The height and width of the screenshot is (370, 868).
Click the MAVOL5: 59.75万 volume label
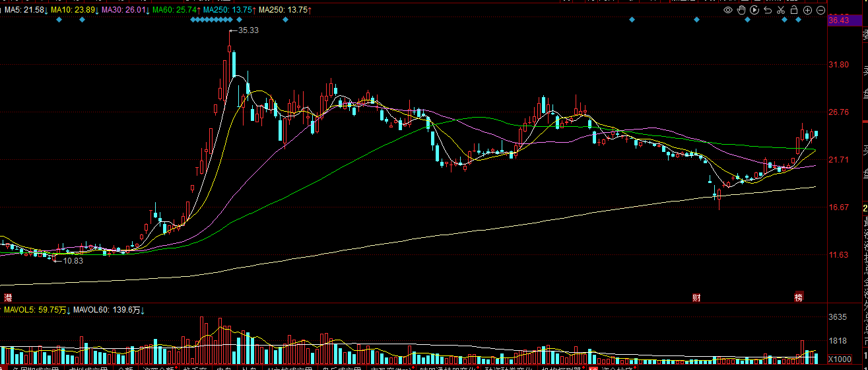coord(36,309)
